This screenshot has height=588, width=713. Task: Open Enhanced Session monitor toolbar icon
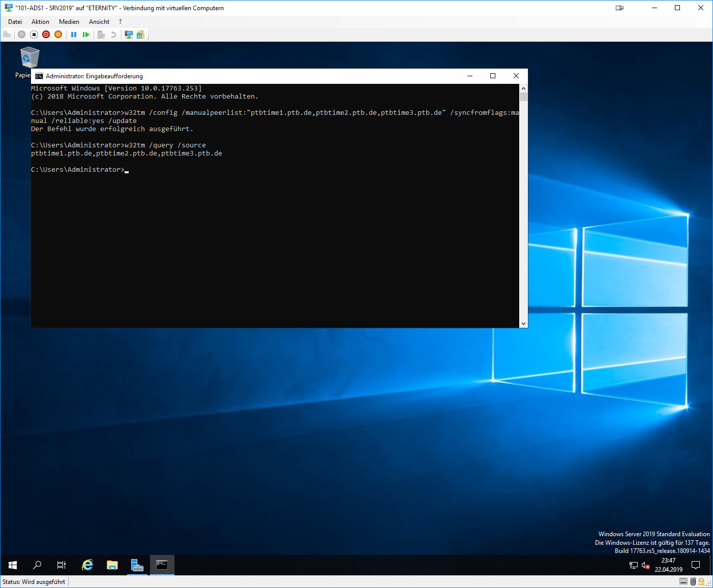(129, 35)
